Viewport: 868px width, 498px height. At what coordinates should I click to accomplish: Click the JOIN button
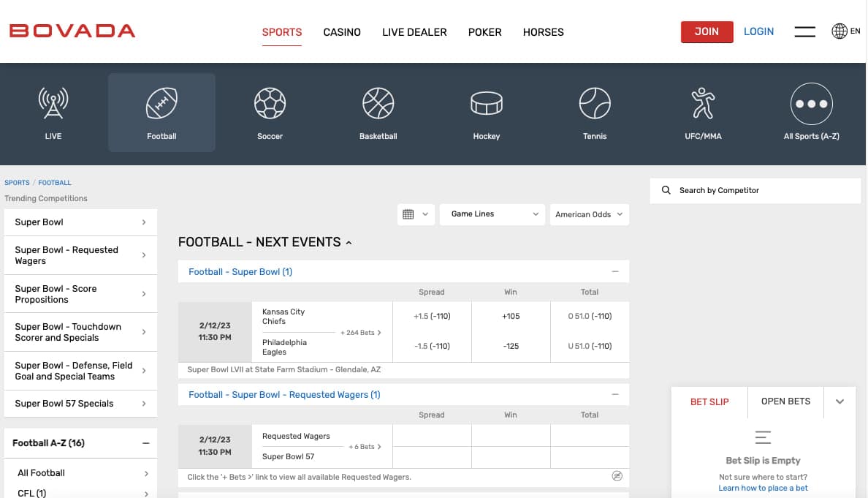(707, 31)
